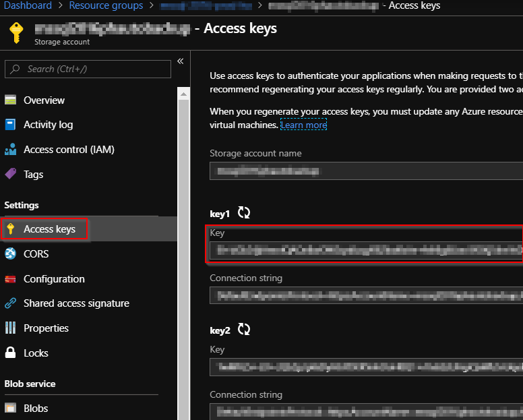Image resolution: width=523 pixels, height=420 pixels.
Task: Focus the Search (Ctrl+/) field
Action: coord(88,69)
